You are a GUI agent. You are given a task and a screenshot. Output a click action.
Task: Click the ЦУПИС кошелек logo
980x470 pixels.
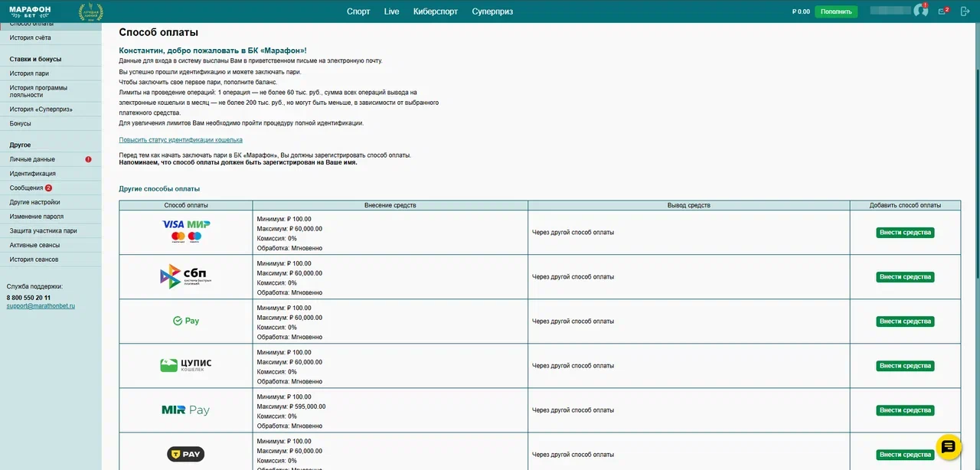tap(185, 365)
